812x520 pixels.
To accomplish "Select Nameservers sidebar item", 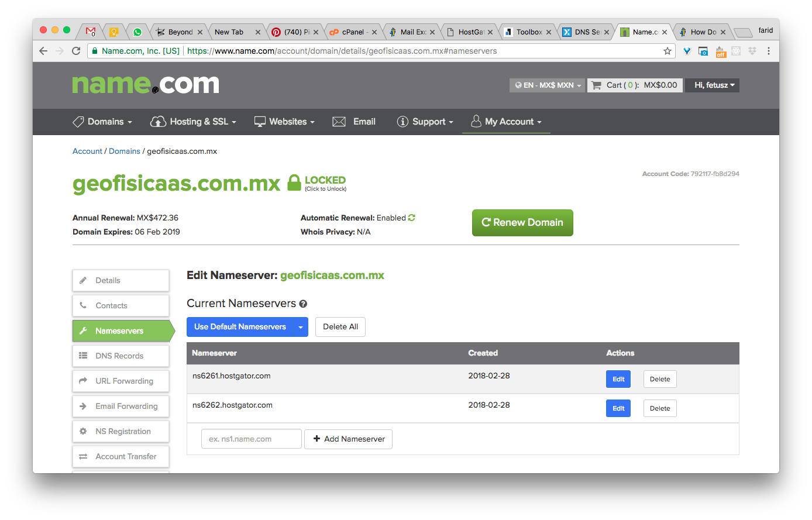I will click(x=123, y=331).
